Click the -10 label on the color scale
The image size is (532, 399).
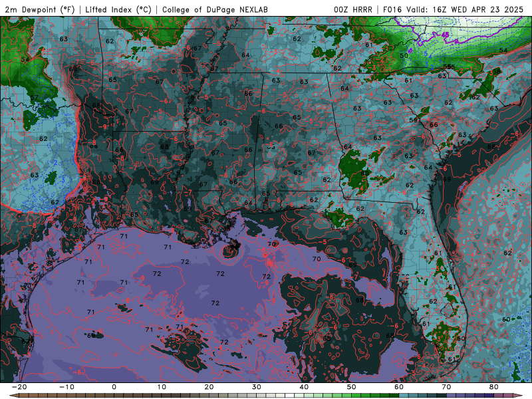[66, 387]
